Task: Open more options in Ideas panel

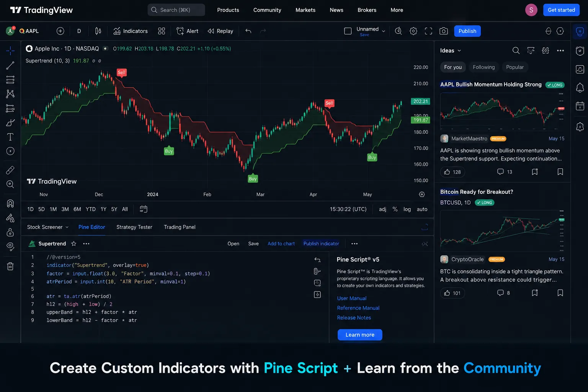Action: tap(560, 51)
